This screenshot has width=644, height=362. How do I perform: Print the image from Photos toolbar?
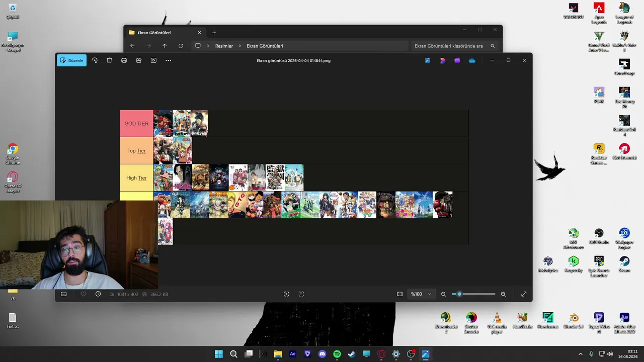[x=124, y=60]
